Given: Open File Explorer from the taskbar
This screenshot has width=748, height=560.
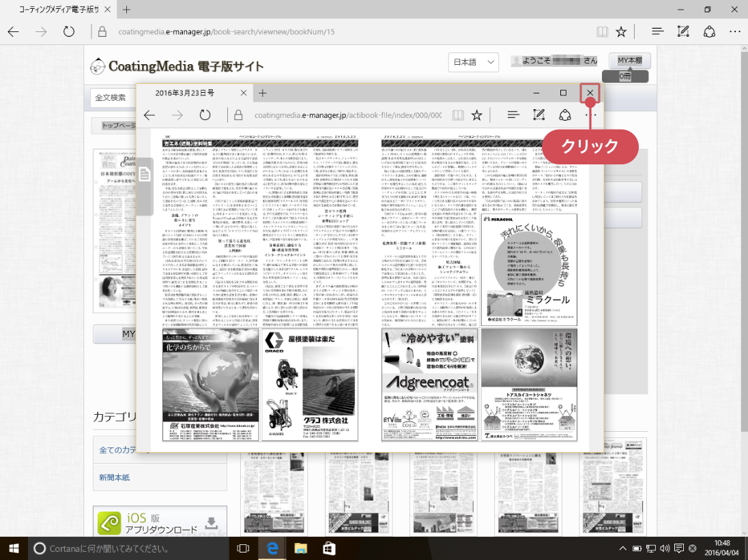Looking at the screenshot, I should 300,548.
